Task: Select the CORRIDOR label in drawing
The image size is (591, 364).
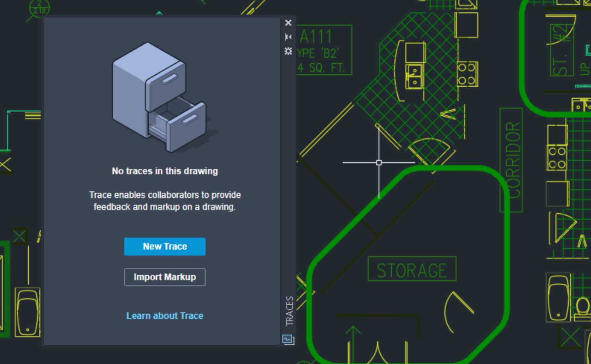Action: click(511, 160)
